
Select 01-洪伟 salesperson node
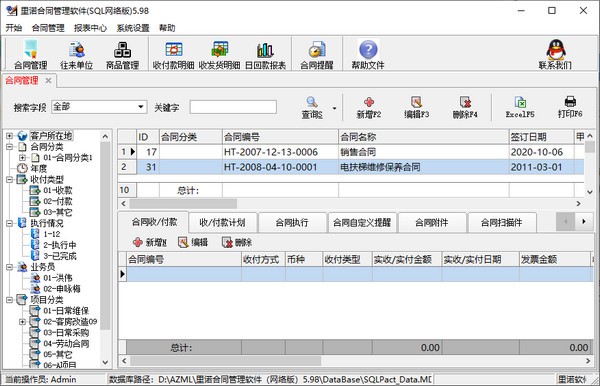[x=57, y=278]
